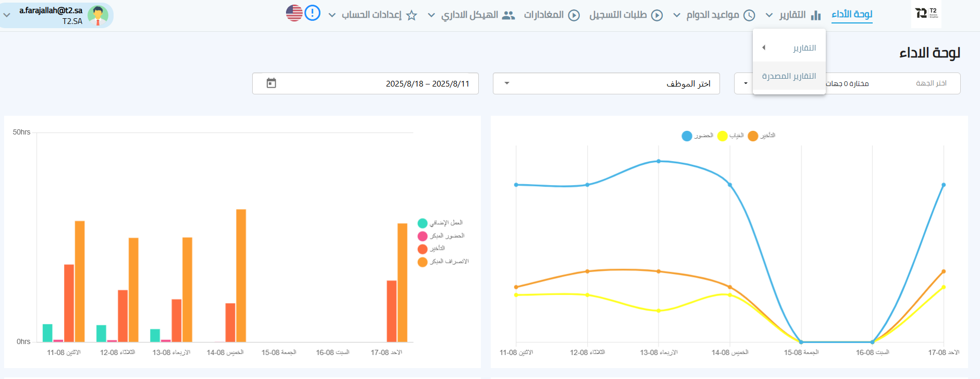The width and height of the screenshot is (980, 379).
Task: Click the date range 2025/8/11 – 2025/8/18 field
Action: [365, 83]
